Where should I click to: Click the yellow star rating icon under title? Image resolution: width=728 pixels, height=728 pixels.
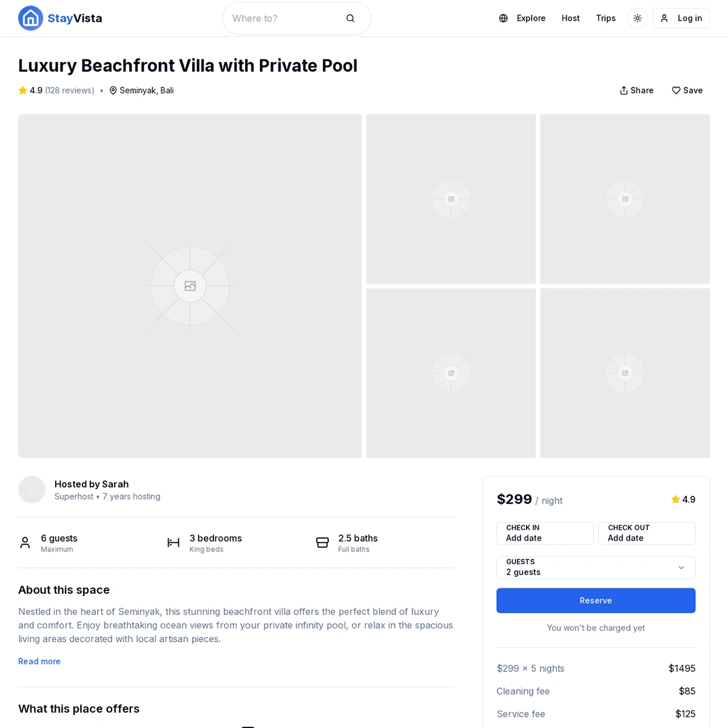point(23,90)
